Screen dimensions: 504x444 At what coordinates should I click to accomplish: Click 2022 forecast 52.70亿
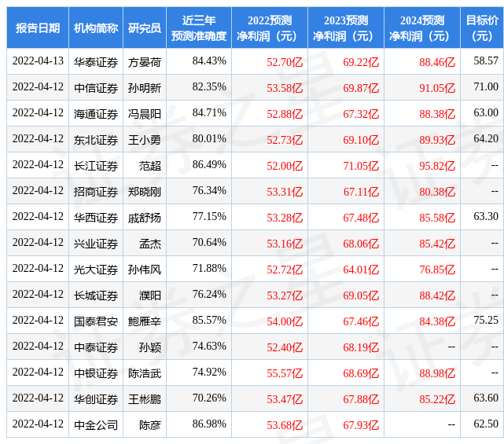[285, 62]
